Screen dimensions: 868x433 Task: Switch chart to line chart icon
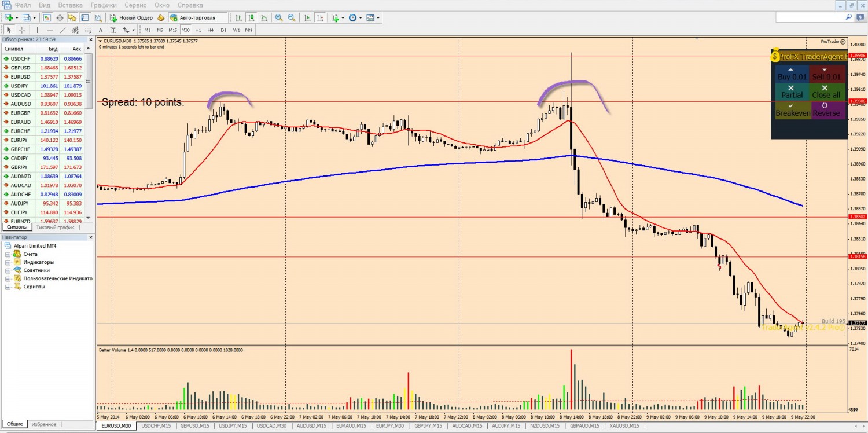[x=264, y=18]
